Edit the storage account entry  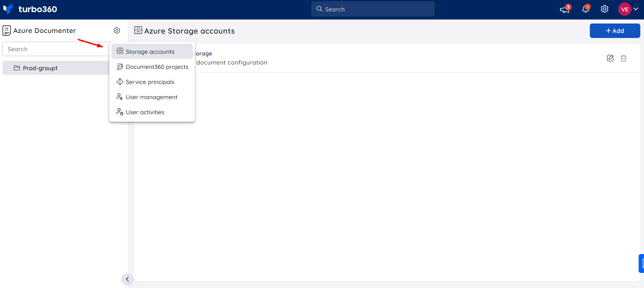pyautogui.click(x=610, y=58)
